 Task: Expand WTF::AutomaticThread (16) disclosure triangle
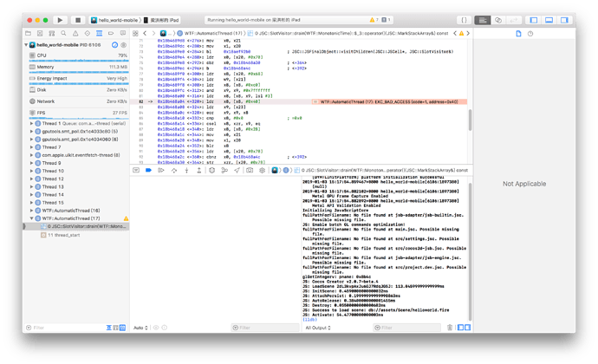(31, 211)
